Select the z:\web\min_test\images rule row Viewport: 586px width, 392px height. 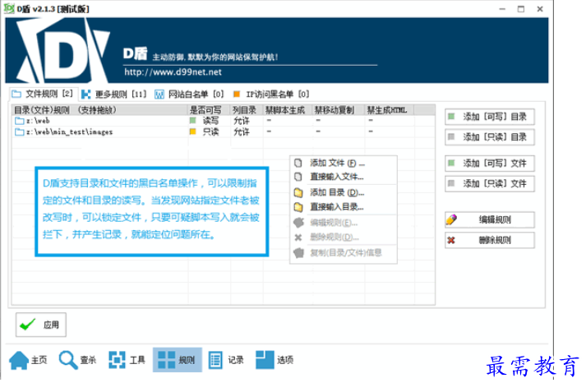pos(224,132)
